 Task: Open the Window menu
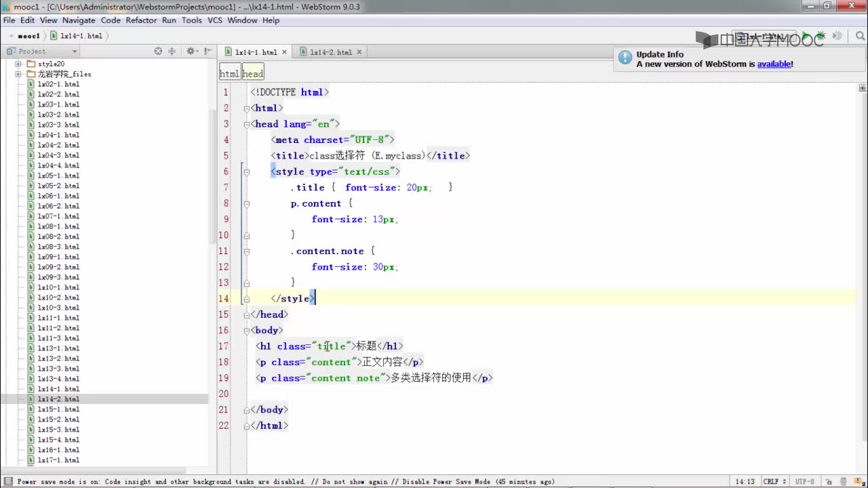242,20
